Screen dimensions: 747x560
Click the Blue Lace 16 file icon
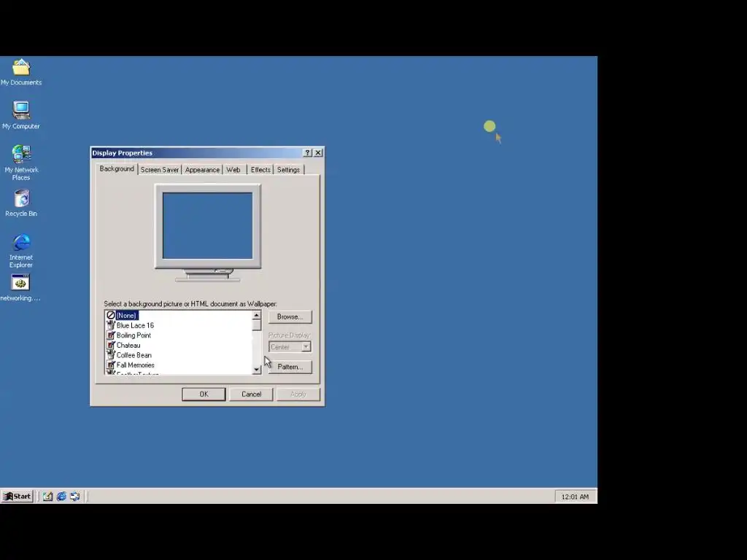pos(111,325)
